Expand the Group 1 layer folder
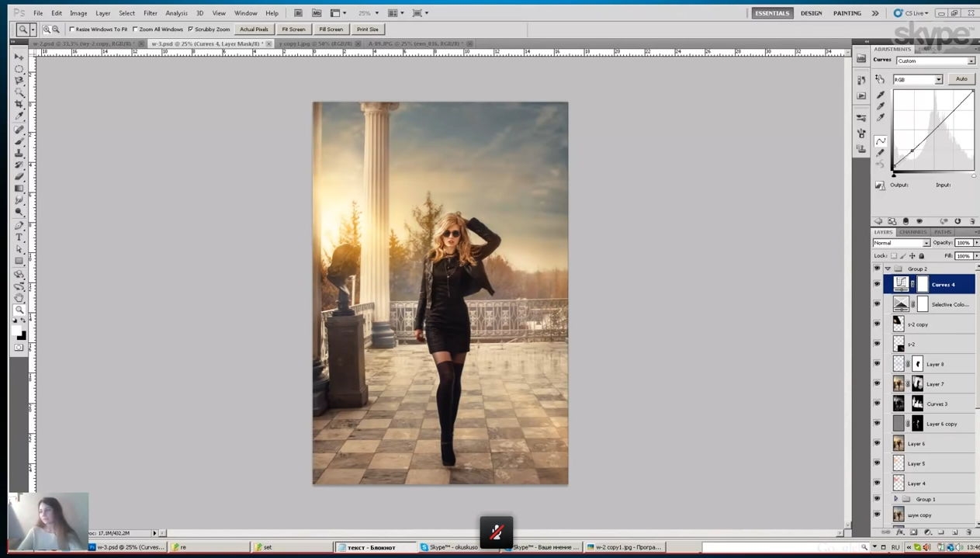 [x=896, y=499]
